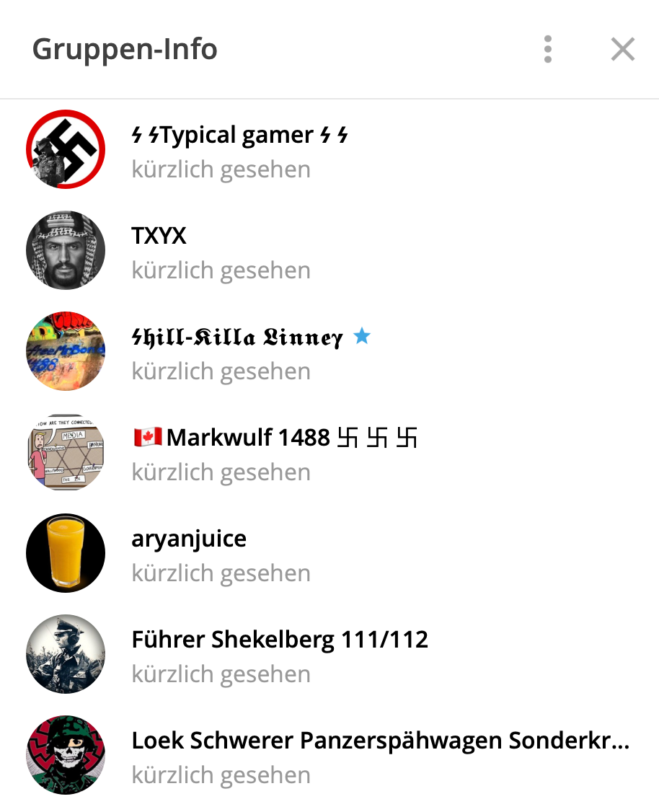Close the Gruppen-Info panel
Screen dimensions: 659x812
click(623, 49)
